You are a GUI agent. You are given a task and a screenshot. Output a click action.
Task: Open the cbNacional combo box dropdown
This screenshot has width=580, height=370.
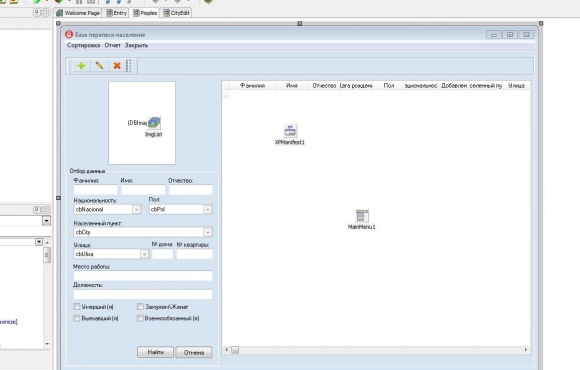136,210
